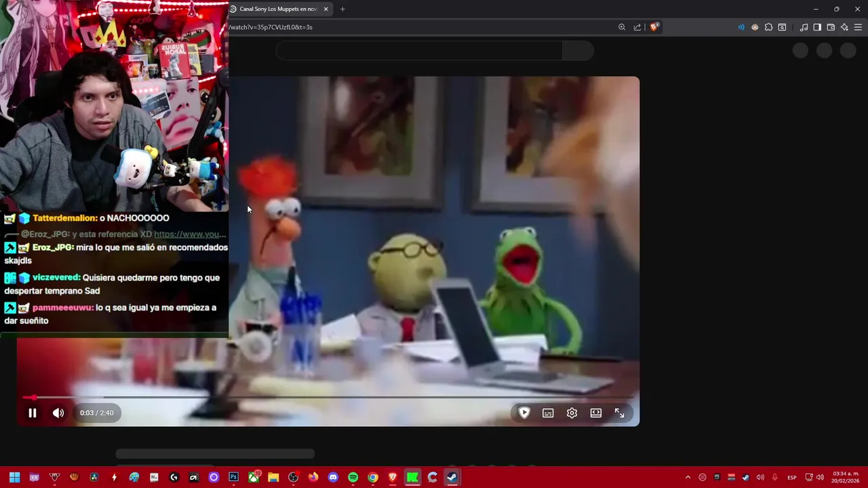
Task: Click the search button beside the search field
Action: click(578, 51)
